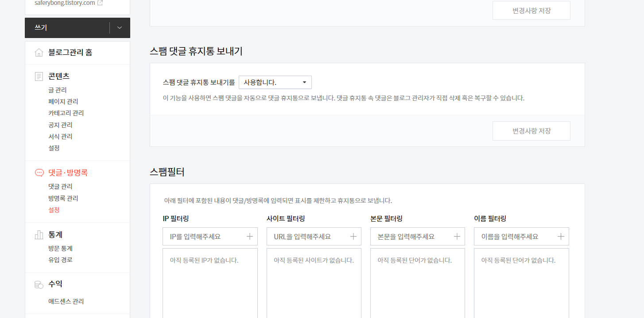Click plus icon in 이름 필터링 field
Viewport: 644px width, 318px height.
(561, 237)
